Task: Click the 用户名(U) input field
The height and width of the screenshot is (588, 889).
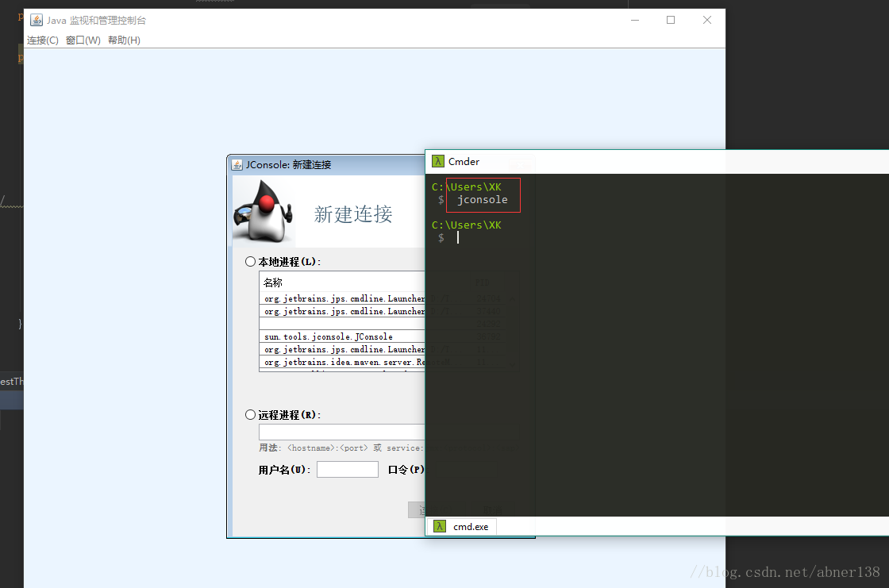Action: click(x=348, y=470)
